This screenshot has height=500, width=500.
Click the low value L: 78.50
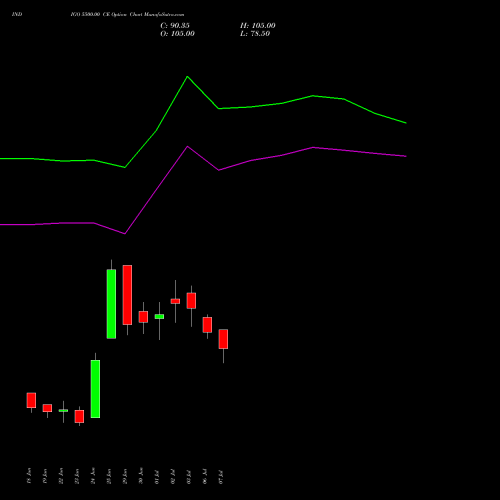pos(255,34)
